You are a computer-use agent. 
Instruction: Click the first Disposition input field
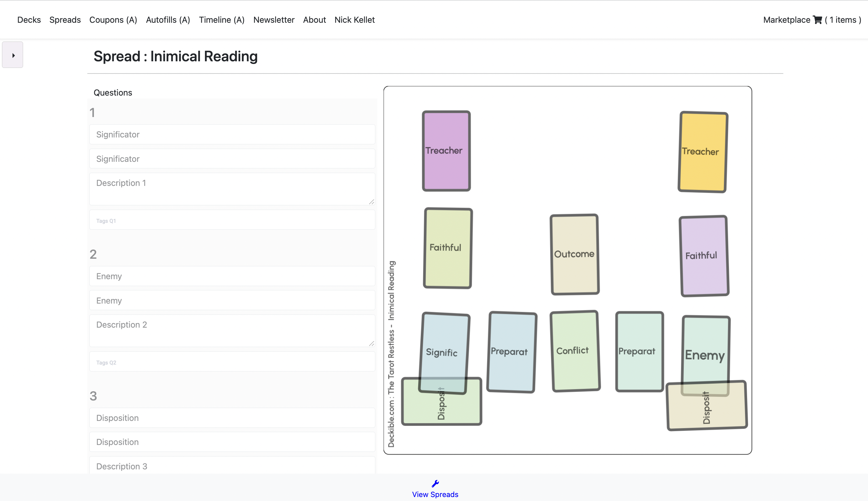click(232, 418)
